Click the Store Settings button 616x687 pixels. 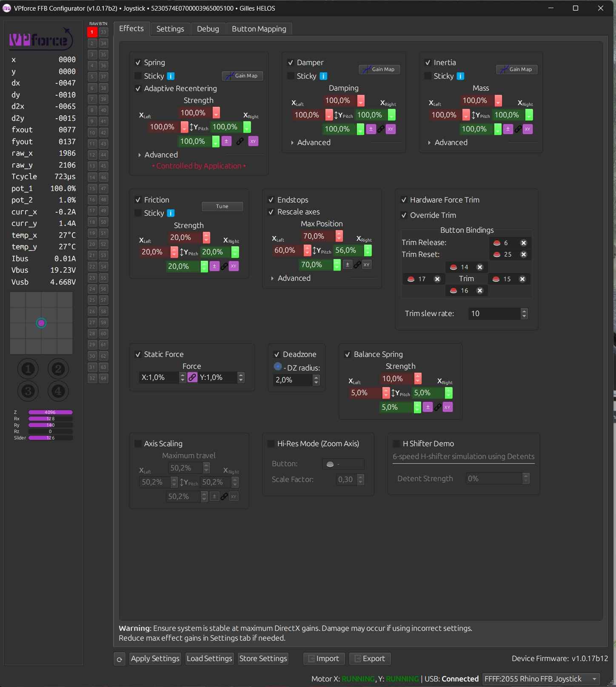[x=263, y=658]
